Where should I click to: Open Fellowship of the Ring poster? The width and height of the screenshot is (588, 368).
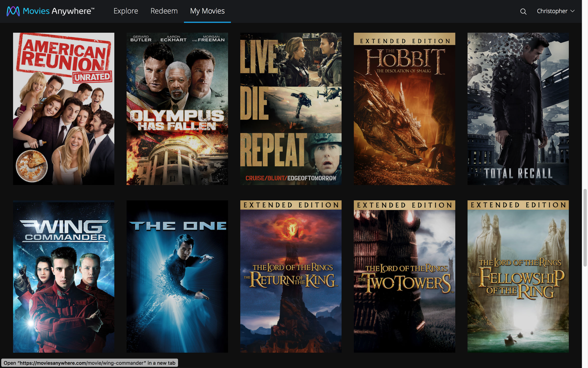click(518, 276)
